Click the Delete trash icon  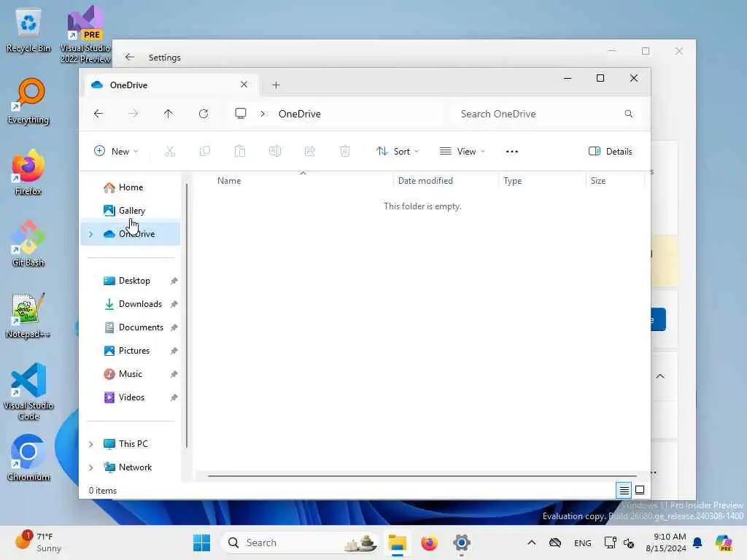coord(345,152)
